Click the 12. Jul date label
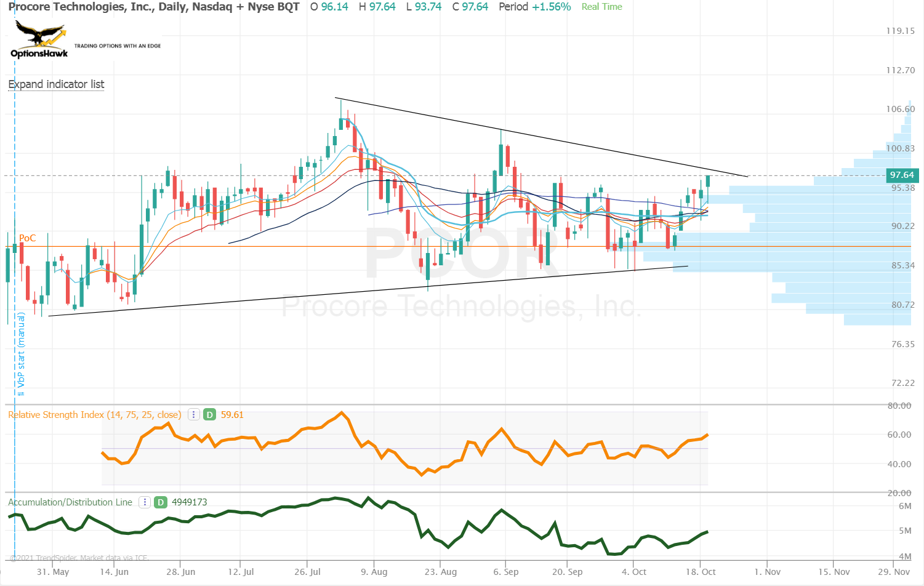 [241, 572]
